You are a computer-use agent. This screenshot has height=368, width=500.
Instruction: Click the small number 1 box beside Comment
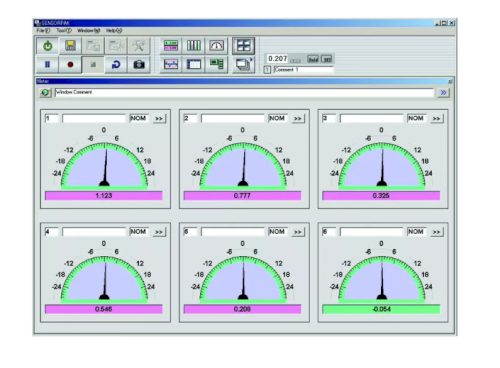coord(267,70)
